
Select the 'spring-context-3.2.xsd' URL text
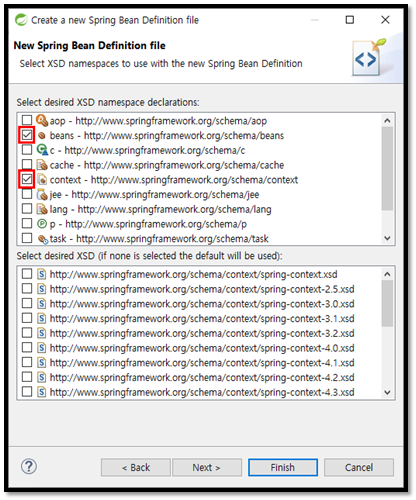(x=202, y=333)
